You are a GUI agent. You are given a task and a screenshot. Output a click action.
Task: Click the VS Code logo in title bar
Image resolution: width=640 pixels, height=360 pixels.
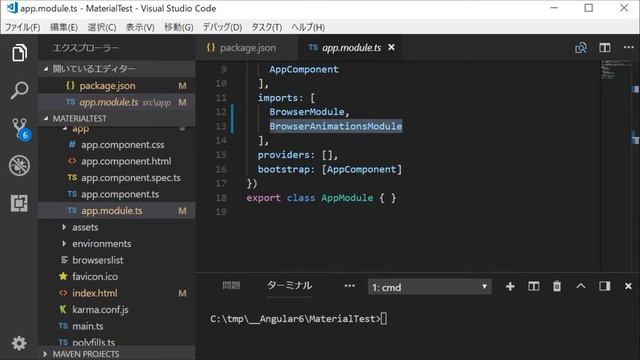point(12,8)
